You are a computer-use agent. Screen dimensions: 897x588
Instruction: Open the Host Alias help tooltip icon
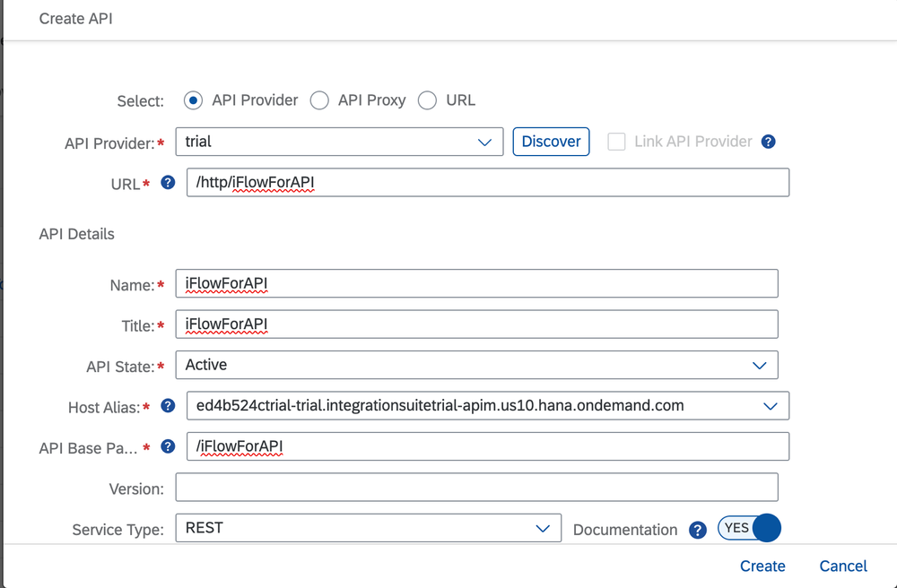click(x=167, y=405)
